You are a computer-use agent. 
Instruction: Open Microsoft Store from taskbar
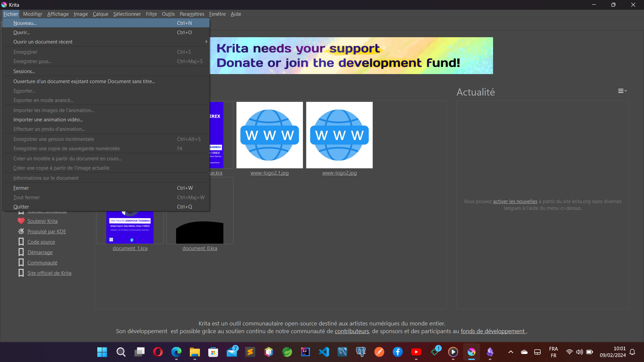click(213, 352)
